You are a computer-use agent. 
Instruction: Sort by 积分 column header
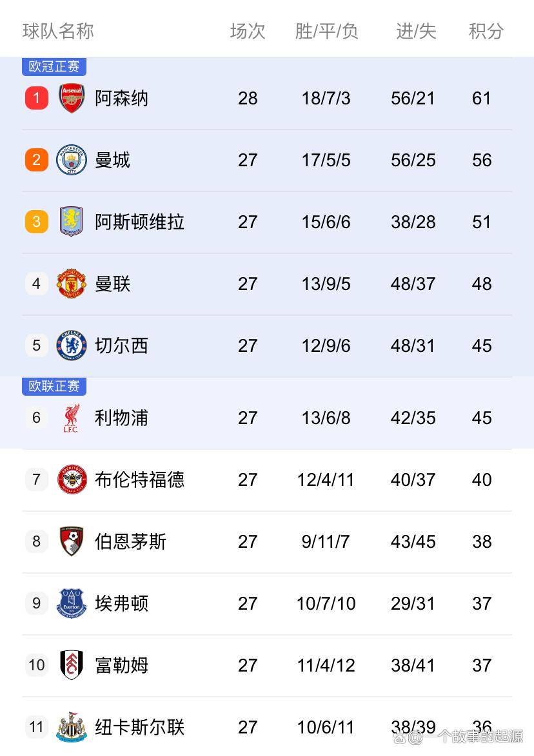coord(486,31)
